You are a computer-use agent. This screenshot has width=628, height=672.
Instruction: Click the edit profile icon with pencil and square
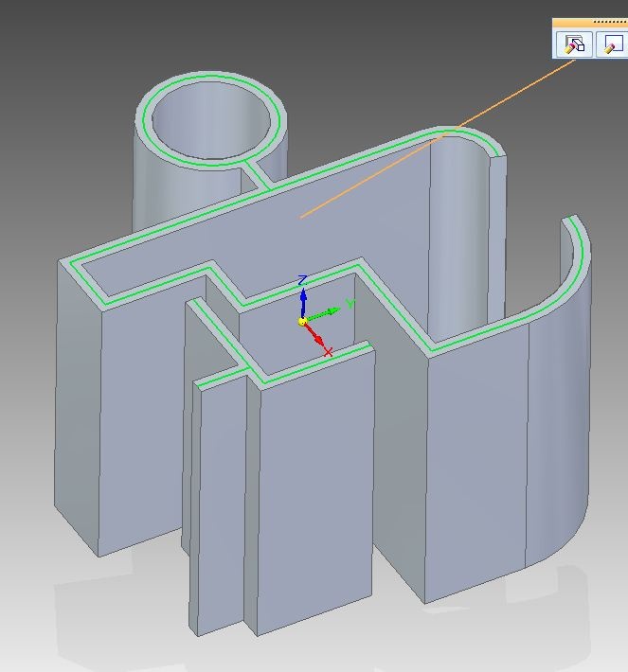click(613, 44)
